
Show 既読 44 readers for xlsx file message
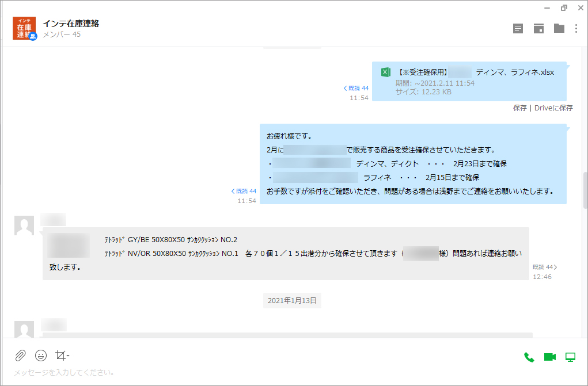tap(356, 88)
